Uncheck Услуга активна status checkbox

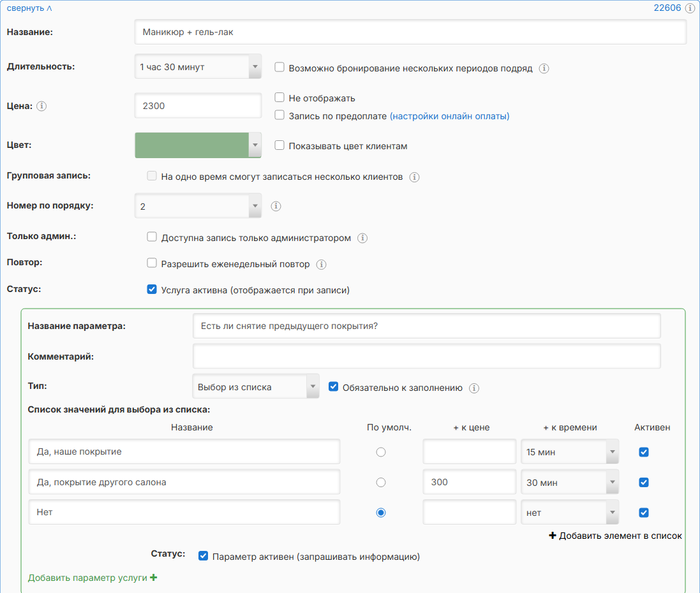click(x=152, y=289)
